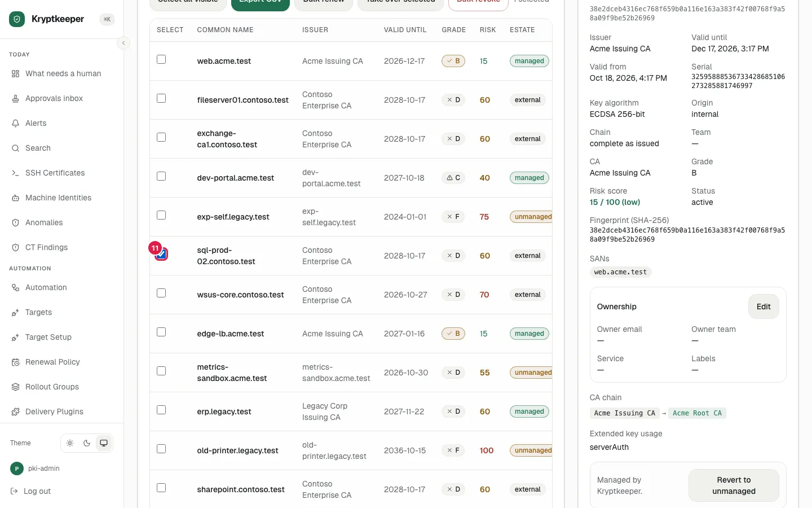
Task: Sort by the RISK column header
Action: coord(488,30)
